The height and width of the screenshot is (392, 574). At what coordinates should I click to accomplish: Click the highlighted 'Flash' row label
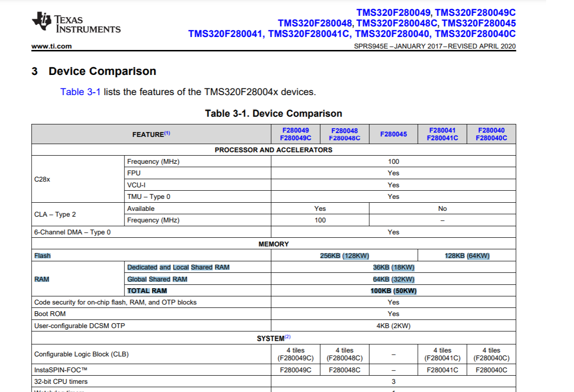pyautogui.click(x=42, y=256)
